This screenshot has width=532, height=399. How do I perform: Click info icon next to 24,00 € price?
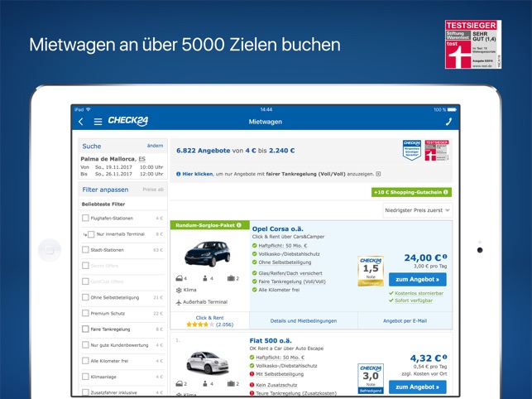point(445,257)
